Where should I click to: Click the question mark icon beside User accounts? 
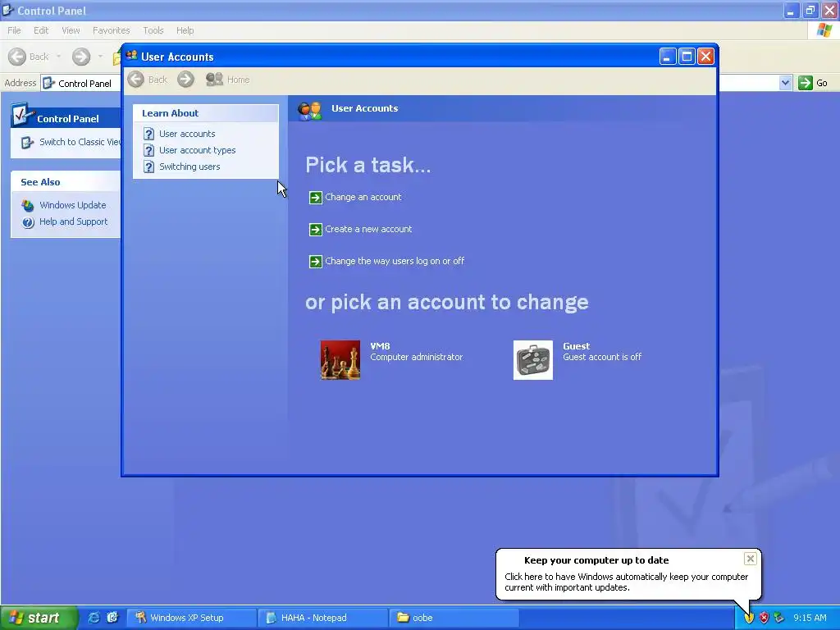click(x=149, y=134)
